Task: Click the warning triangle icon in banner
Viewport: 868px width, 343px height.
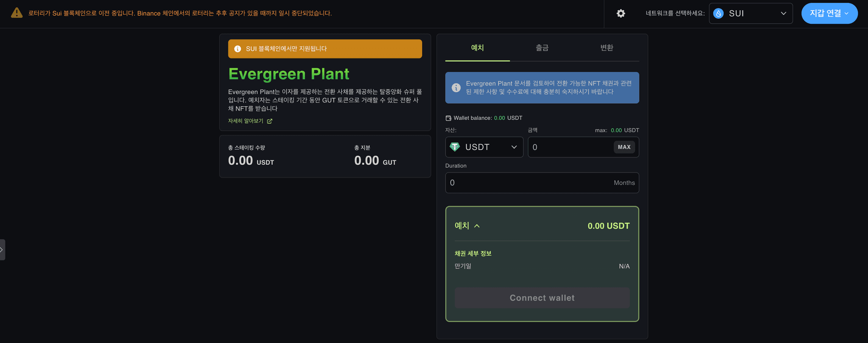Action: tap(17, 13)
